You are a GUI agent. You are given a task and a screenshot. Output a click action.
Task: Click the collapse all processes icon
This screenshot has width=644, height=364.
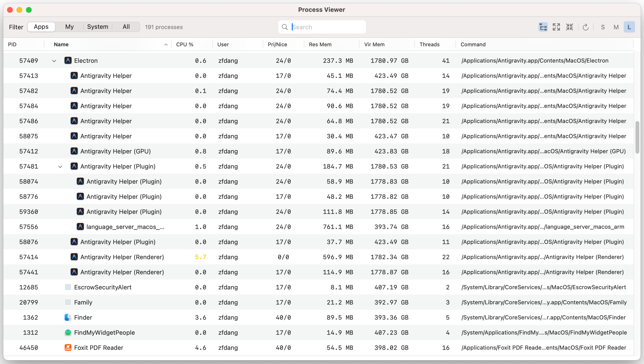(x=569, y=27)
